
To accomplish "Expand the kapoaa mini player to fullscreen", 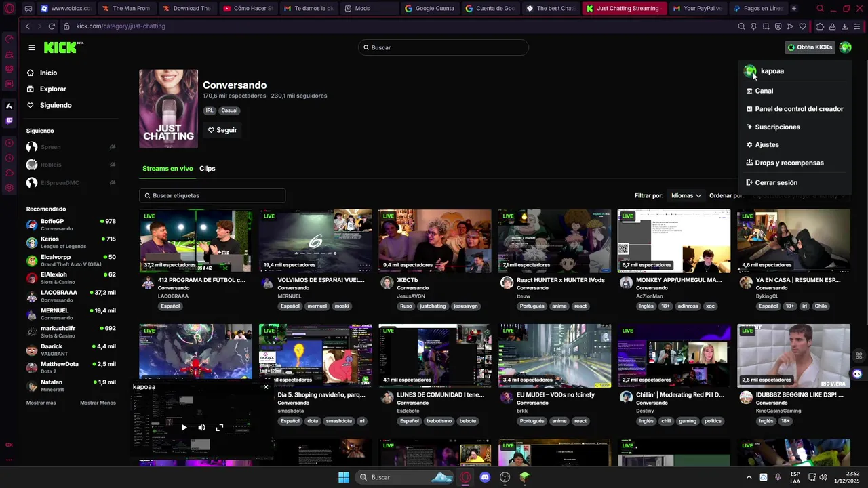I will 219,428.
